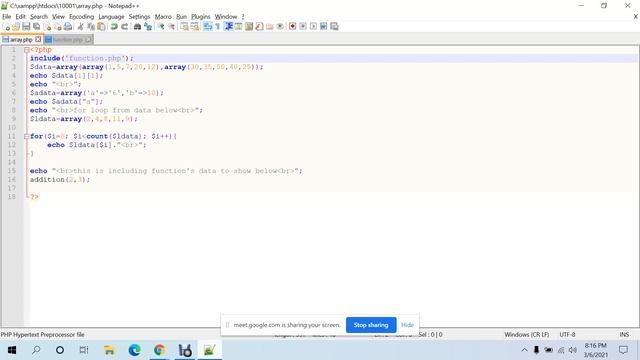640x360 pixels.
Task: Collapse the for loop fold marker on line 11
Action: click(27, 136)
